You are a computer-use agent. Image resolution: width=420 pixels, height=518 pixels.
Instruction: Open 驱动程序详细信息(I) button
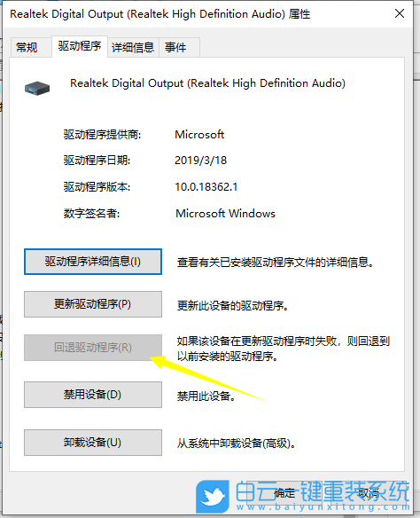pyautogui.click(x=93, y=262)
